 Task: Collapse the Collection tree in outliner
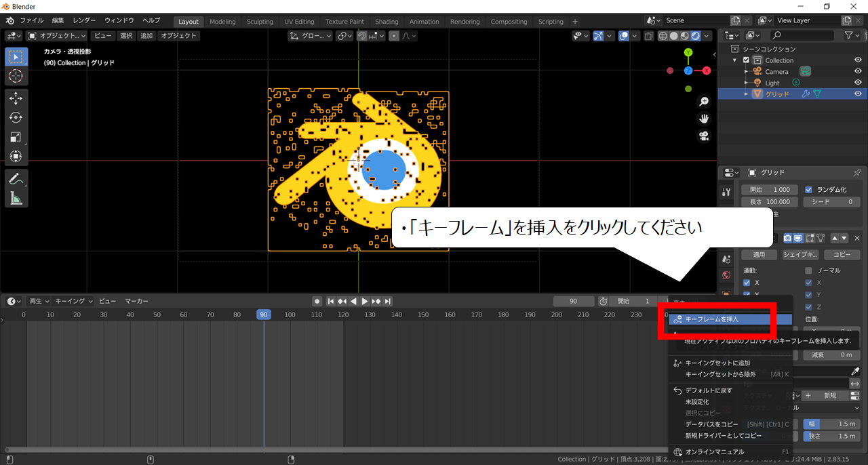(x=736, y=60)
